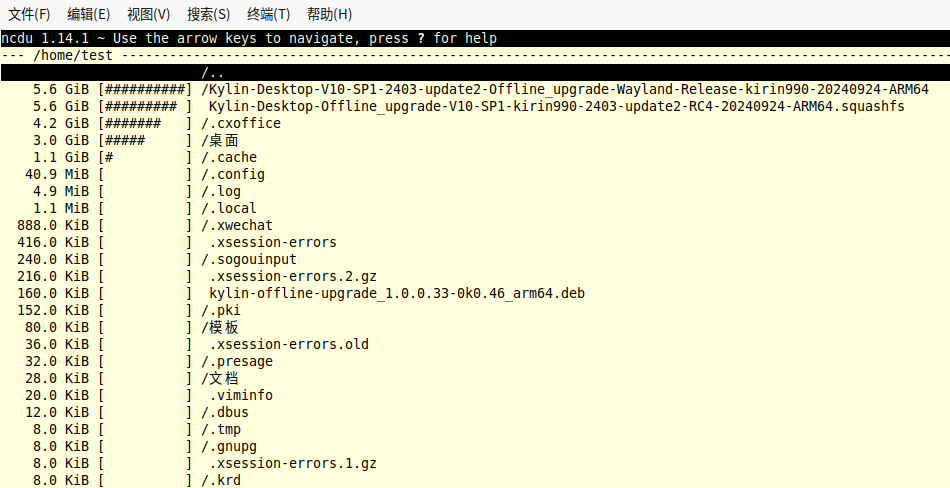950x488 pixels.
Task: Select the .viminfo file entry
Action: coord(240,395)
